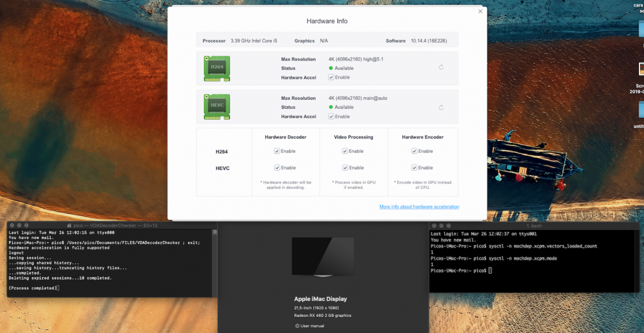Click 'Hardware acceleration is fully supported' line
This screenshot has height=333, width=644.
[x=59, y=247]
